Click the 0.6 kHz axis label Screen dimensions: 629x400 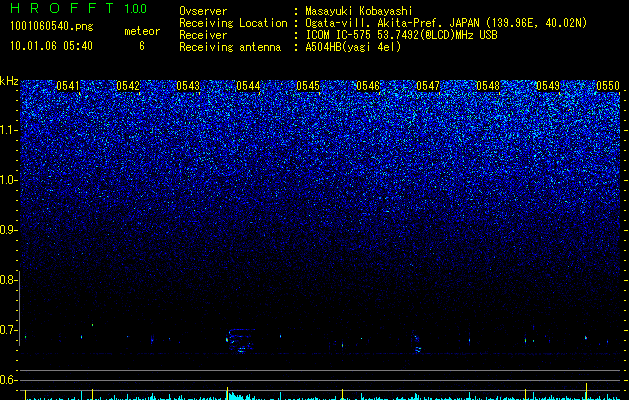point(9,380)
